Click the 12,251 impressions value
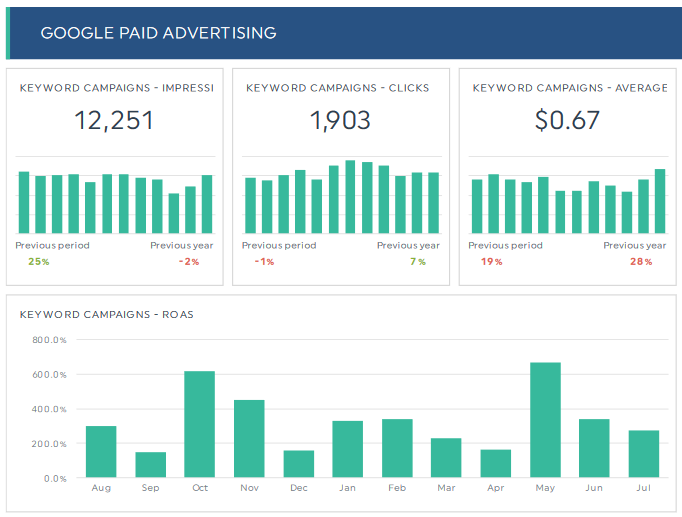 click(x=114, y=121)
